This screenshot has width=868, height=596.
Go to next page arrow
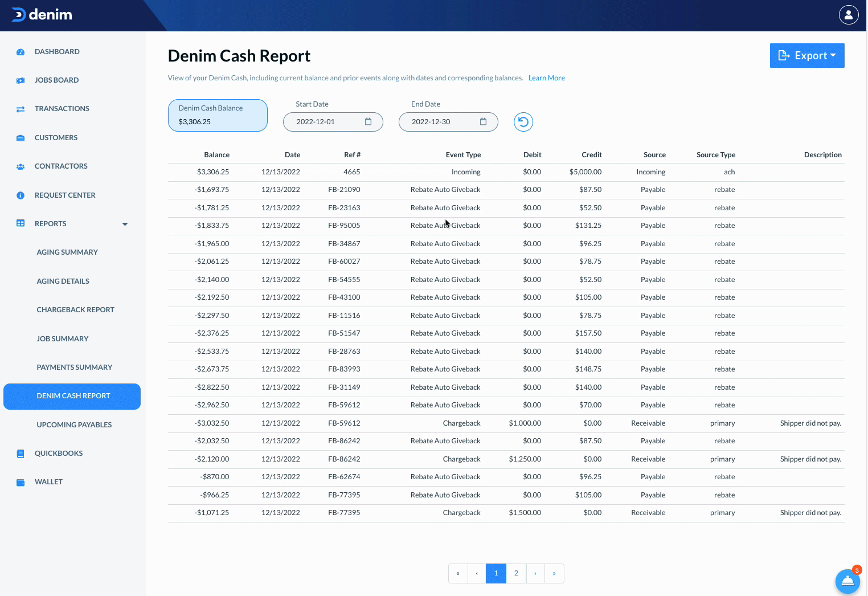535,573
